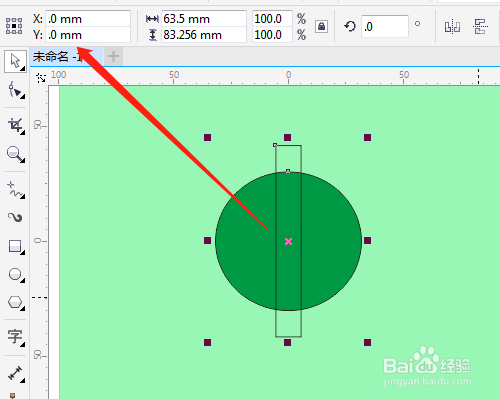Click the object origin reference grid
500x399 pixels.
(14, 26)
